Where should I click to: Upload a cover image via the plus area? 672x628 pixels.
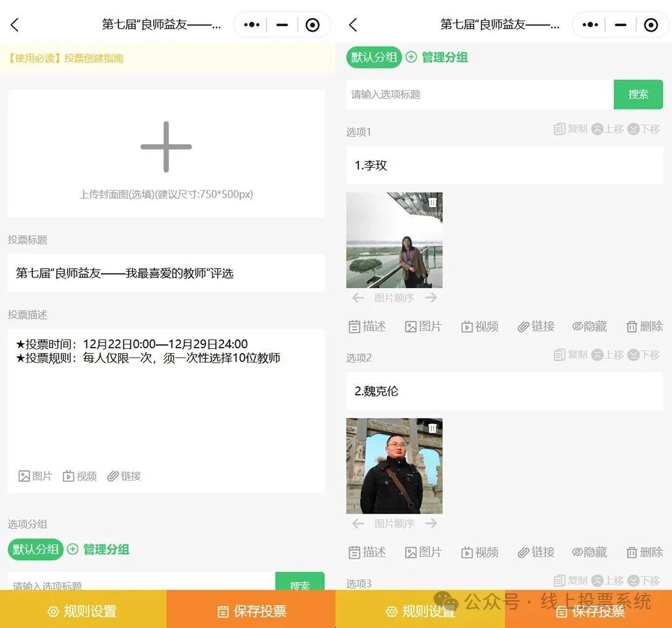(166, 146)
